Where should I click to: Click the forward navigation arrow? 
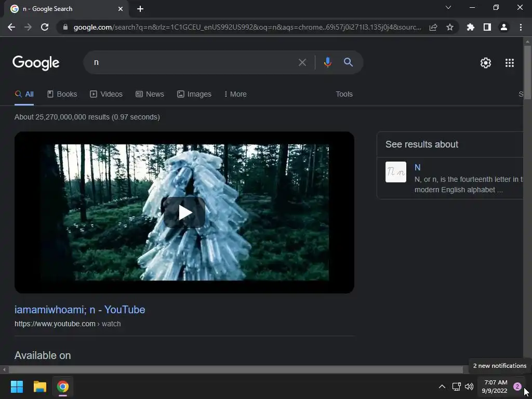(28, 27)
